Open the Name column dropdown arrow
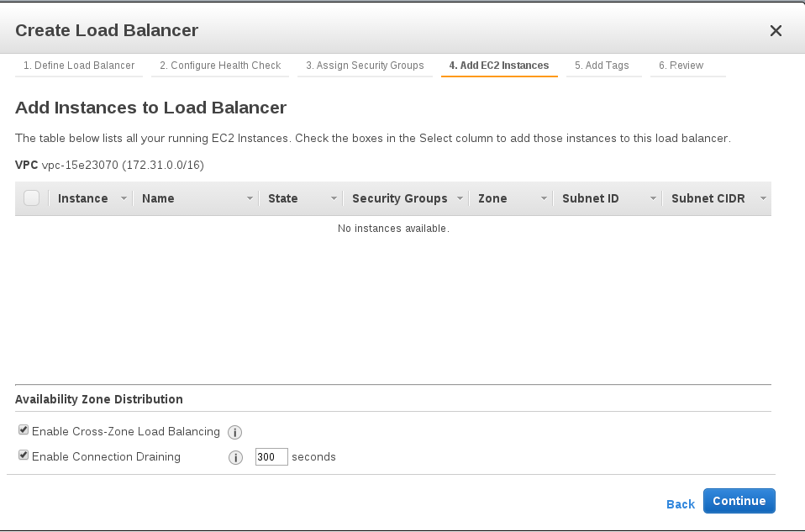Image resolution: width=805 pixels, height=532 pixels. coord(250,199)
